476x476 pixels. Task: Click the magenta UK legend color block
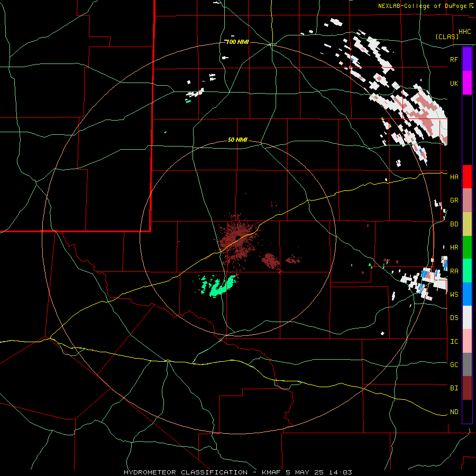coord(467,83)
